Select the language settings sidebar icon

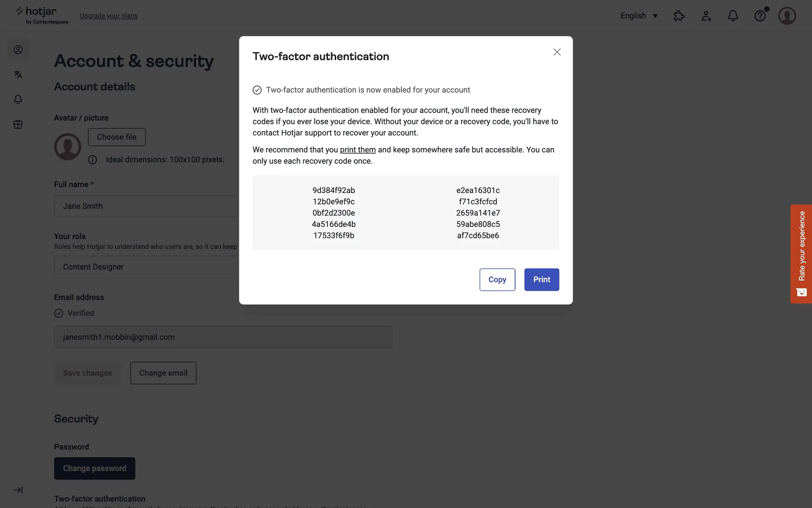pyautogui.click(x=18, y=75)
